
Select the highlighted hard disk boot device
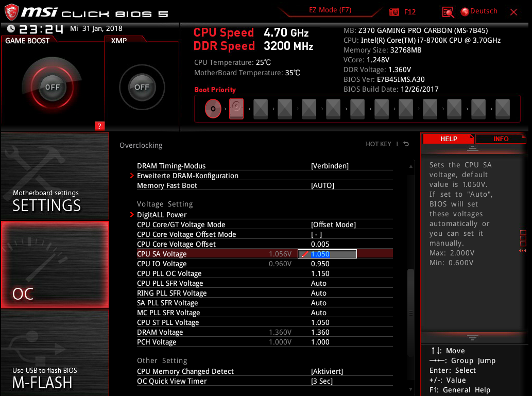coord(236,109)
